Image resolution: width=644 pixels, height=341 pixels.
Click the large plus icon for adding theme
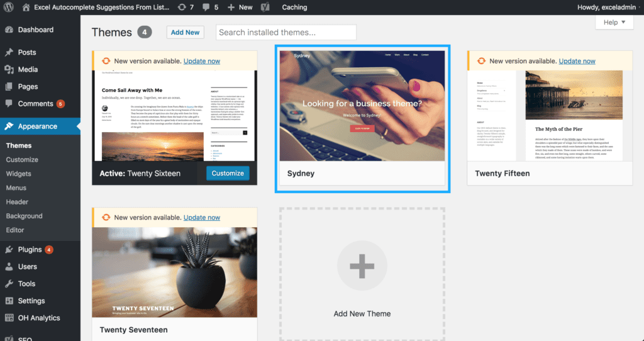click(362, 266)
